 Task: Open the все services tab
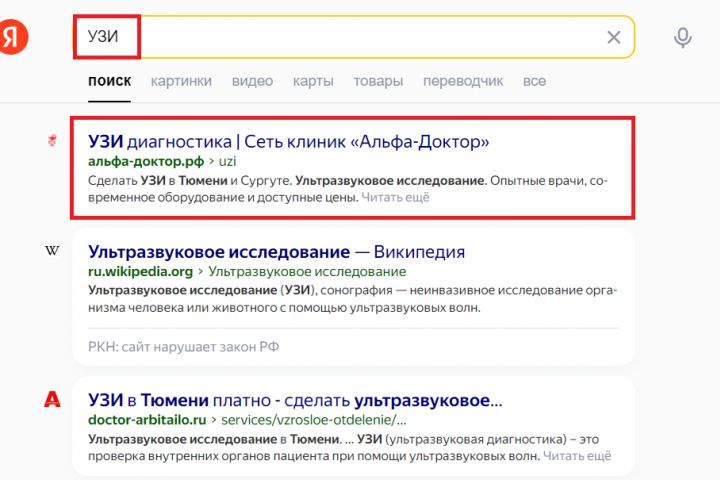tap(534, 81)
